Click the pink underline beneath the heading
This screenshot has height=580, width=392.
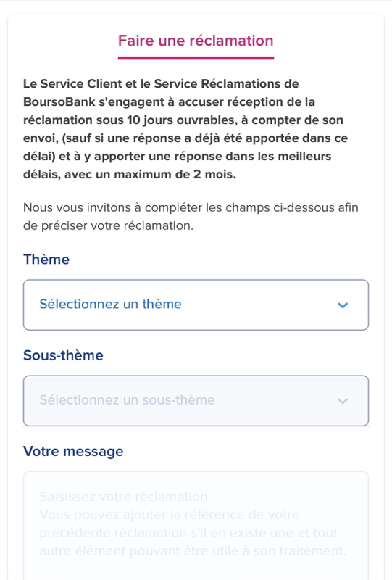click(x=196, y=58)
